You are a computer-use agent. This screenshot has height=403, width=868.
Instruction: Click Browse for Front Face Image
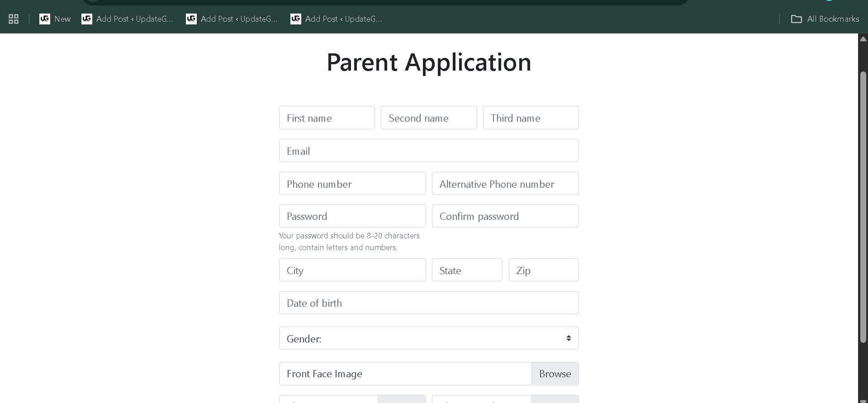tap(555, 374)
